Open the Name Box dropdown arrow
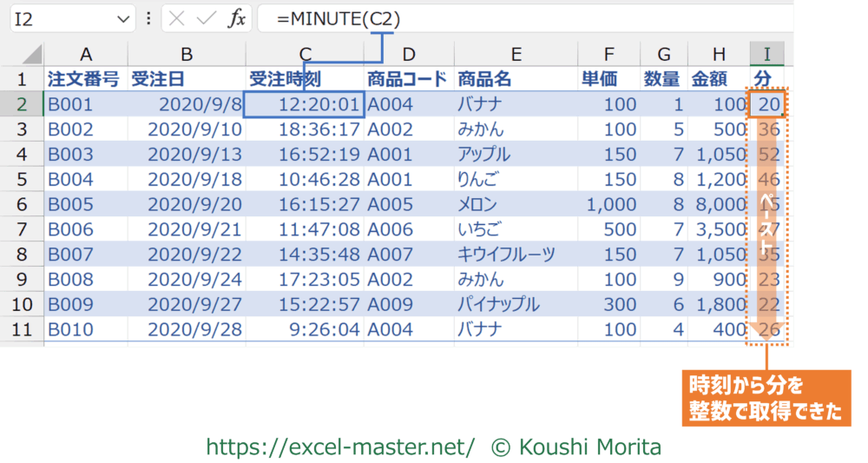The height and width of the screenshot is (463, 868). (120, 19)
